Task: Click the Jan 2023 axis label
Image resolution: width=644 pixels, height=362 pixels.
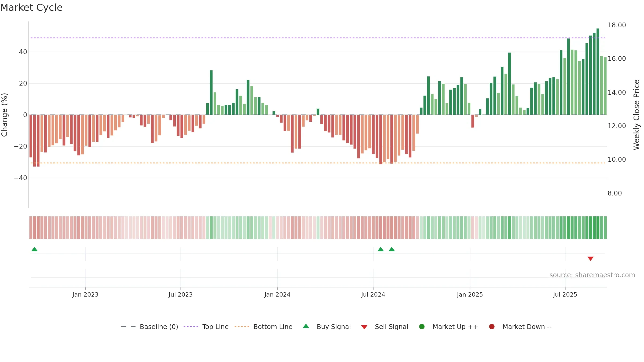Action: tap(85, 295)
